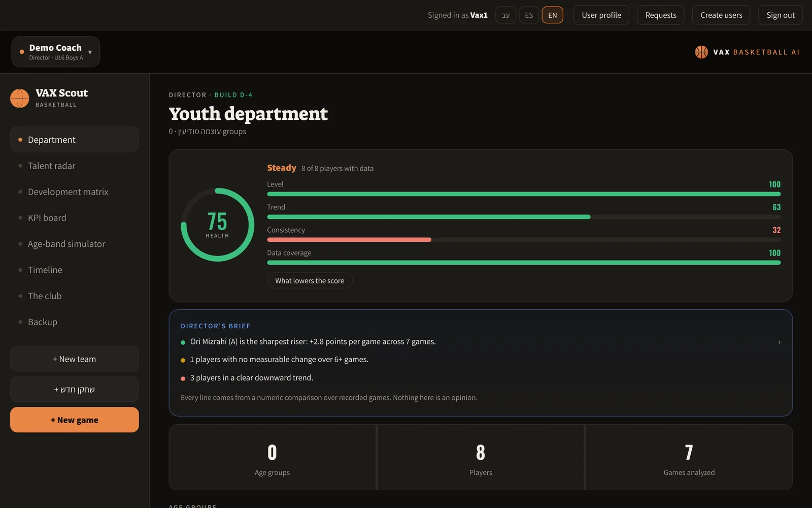
Task: Switch language to ES
Action: click(529, 15)
